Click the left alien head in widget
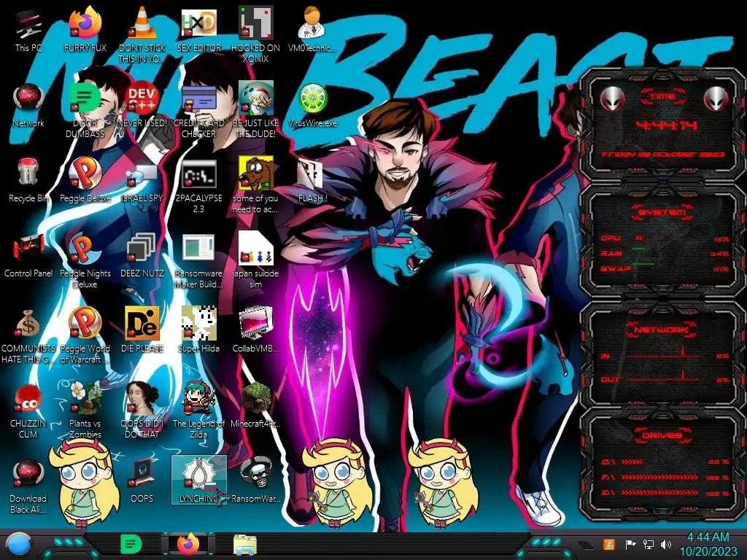The image size is (747, 560). [612, 99]
